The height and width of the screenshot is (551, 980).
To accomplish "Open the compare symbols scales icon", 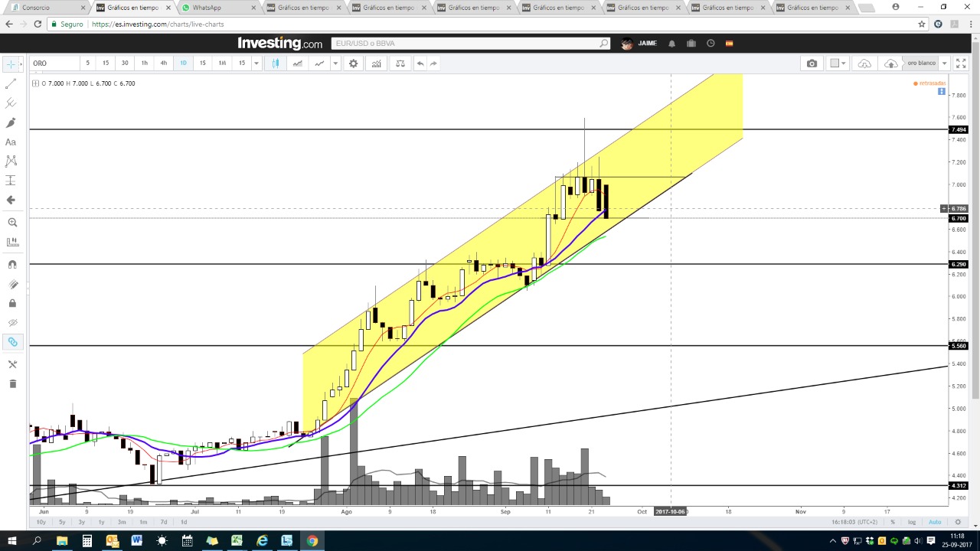I will tap(400, 64).
